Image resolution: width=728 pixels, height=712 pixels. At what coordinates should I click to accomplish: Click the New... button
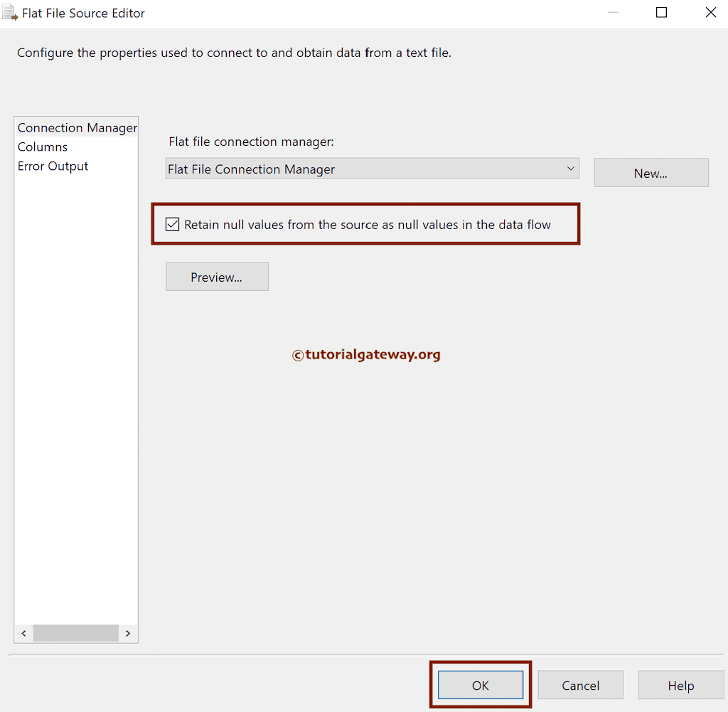651,172
